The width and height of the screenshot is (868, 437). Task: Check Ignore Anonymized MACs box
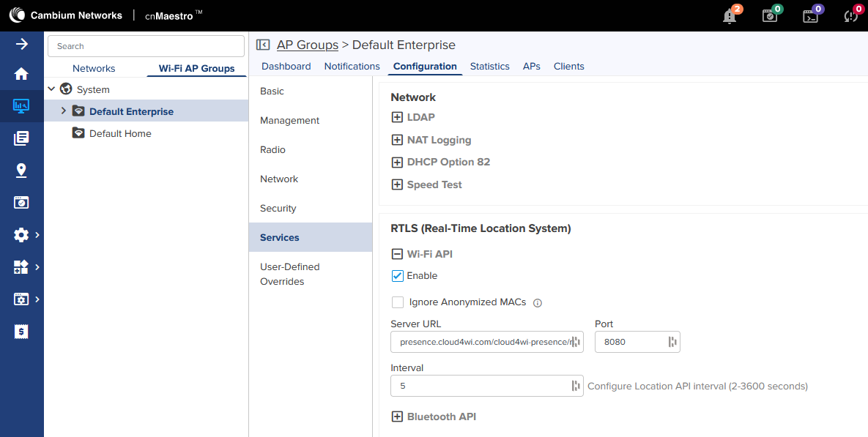398,302
